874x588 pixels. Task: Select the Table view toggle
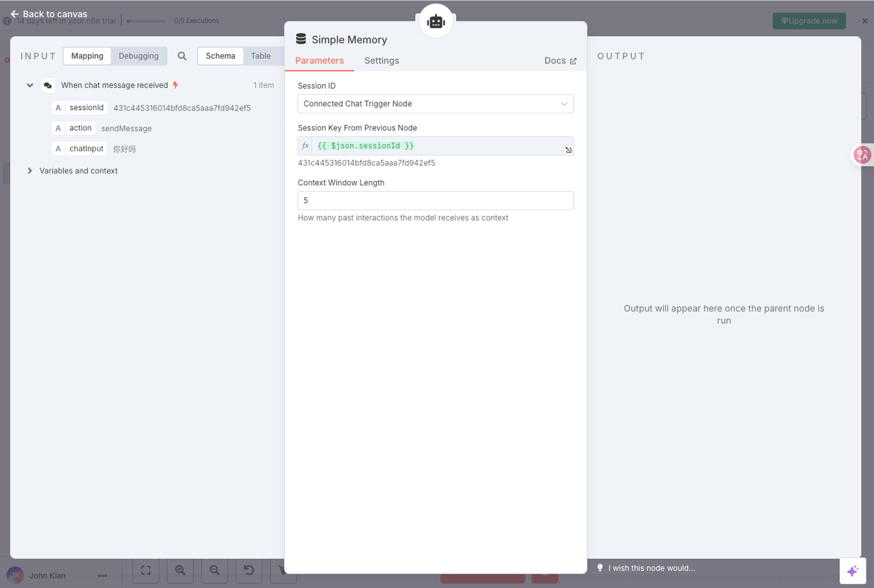point(261,56)
